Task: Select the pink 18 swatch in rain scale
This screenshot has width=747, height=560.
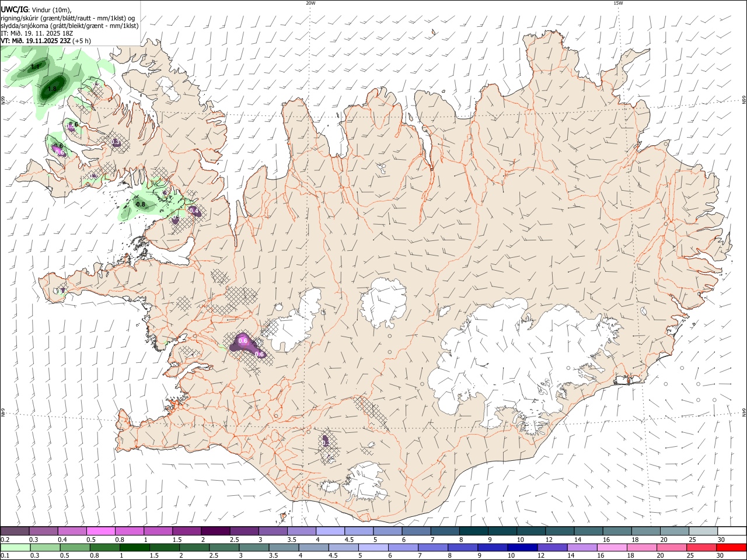Action: 642,548
